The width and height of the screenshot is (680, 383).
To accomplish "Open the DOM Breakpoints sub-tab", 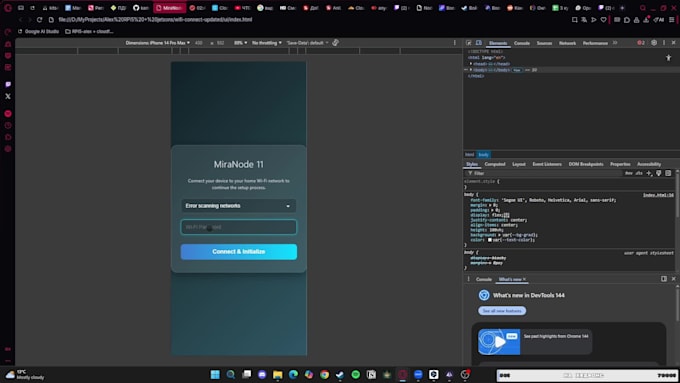I will pos(586,164).
